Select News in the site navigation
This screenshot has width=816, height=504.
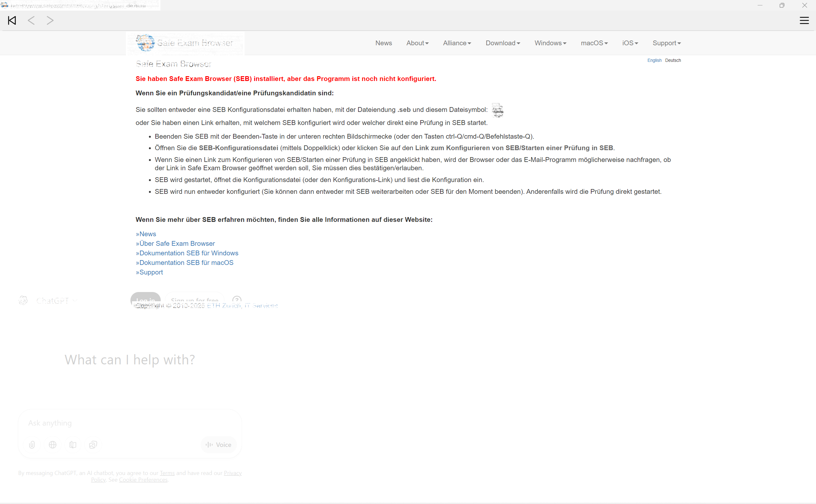point(383,43)
